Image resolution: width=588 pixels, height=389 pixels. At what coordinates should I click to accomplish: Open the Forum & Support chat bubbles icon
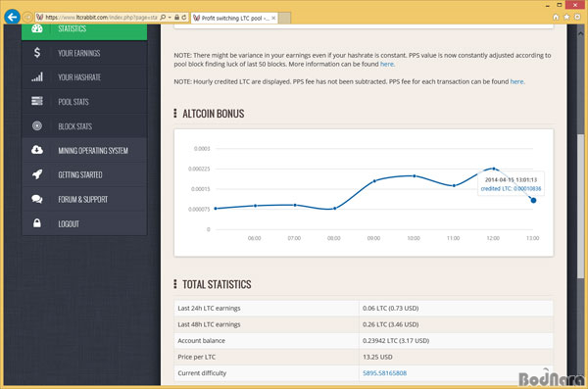[37, 199]
